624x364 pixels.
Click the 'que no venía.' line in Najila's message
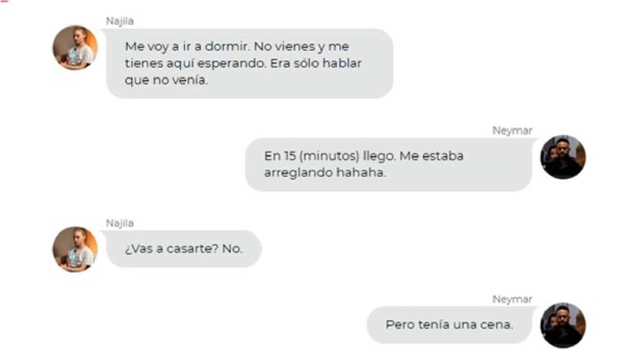[x=167, y=80]
